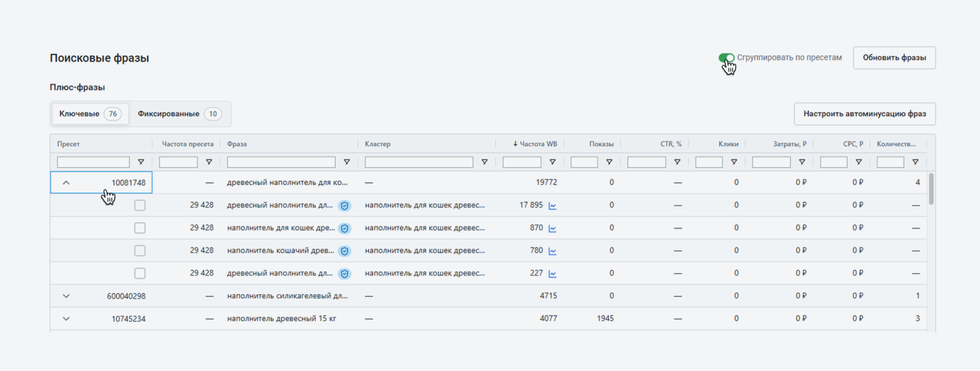
Task: Click the Фраза filter input field
Action: coord(281,162)
